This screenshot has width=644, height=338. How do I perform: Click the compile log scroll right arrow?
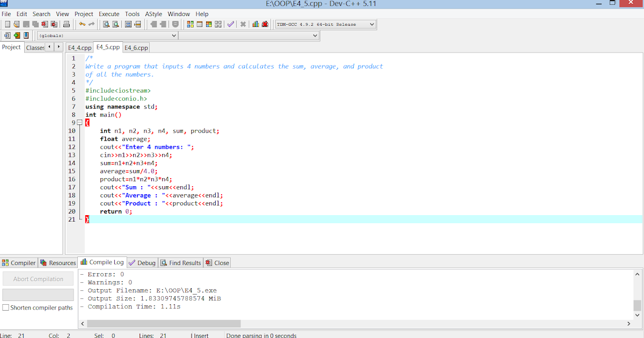pos(629,324)
